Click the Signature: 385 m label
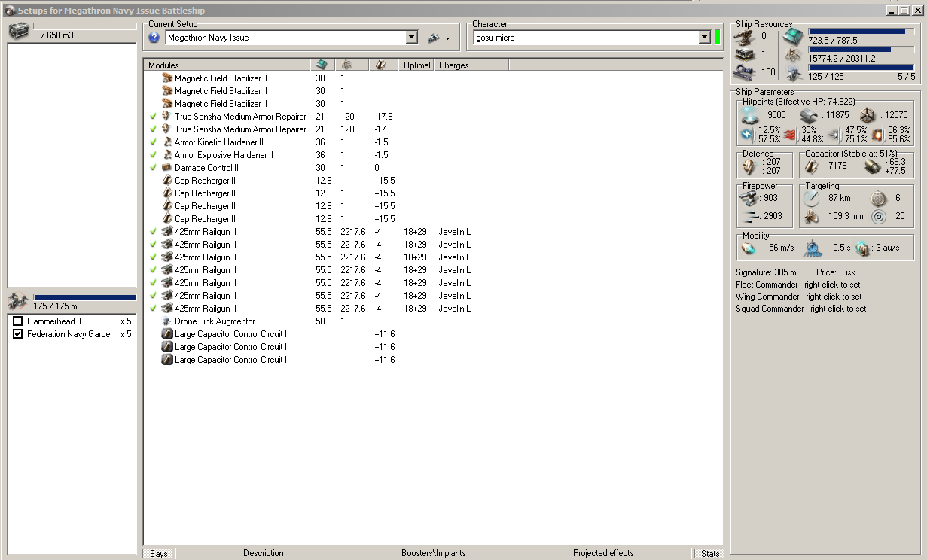The image size is (927, 560). point(766,272)
